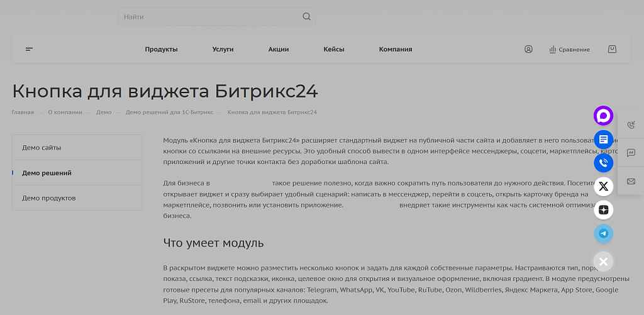Close the widget with the X button
The width and height of the screenshot is (644, 315).
tap(603, 262)
